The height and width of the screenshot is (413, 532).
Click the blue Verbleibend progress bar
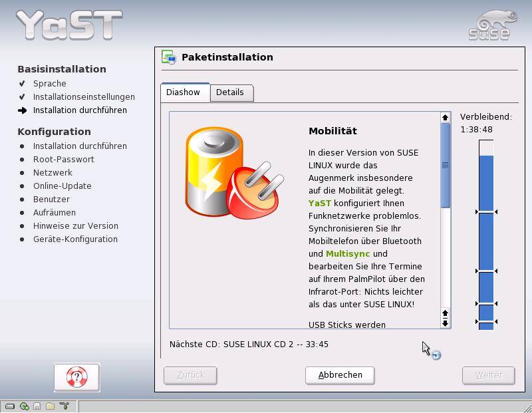click(x=486, y=235)
